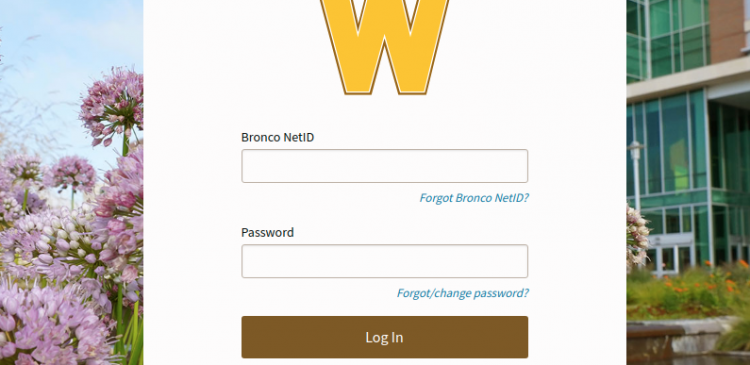The image size is (750, 365).
Task: Click the lamp post in building photo
Action: [636, 175]
